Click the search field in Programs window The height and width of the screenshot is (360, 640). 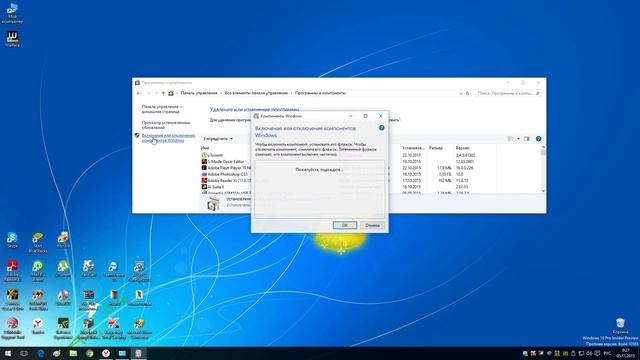[x=508, y=93]
